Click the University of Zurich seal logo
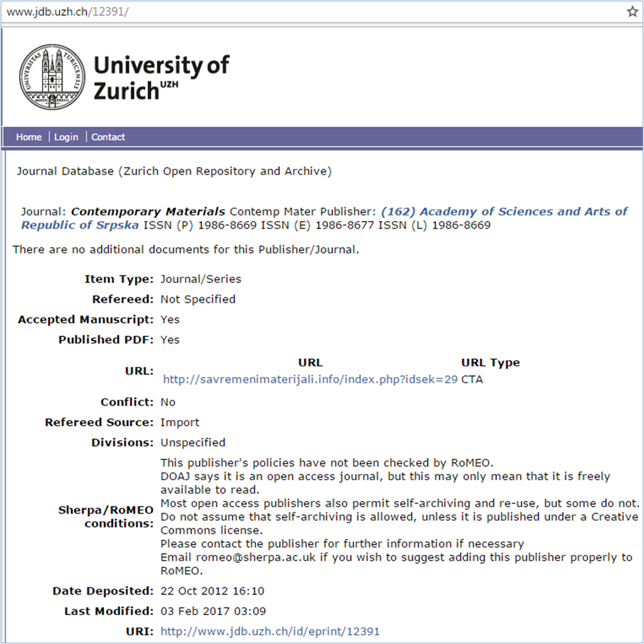This screenshot has width=644, height=644. pyautogui.click(x=52, y=77)
